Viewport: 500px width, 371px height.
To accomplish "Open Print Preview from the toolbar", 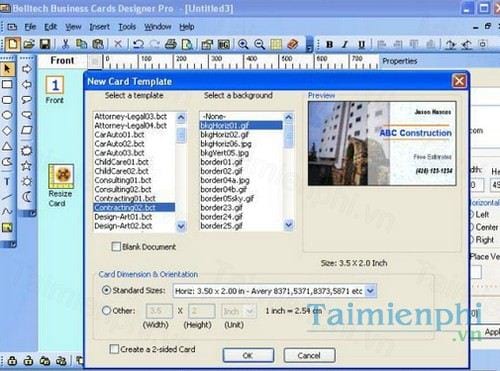I will click(187, 44).
